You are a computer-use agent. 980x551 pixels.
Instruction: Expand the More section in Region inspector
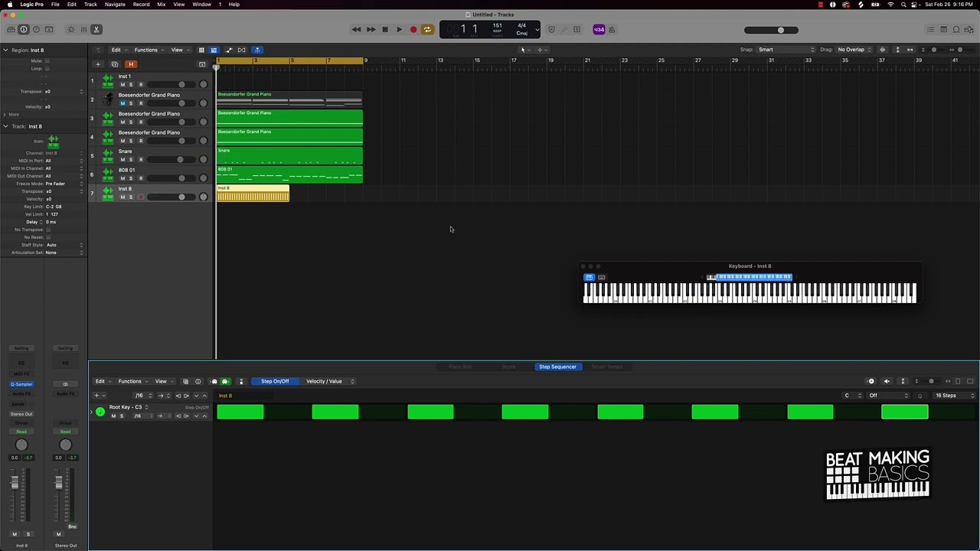pos(5,114)
